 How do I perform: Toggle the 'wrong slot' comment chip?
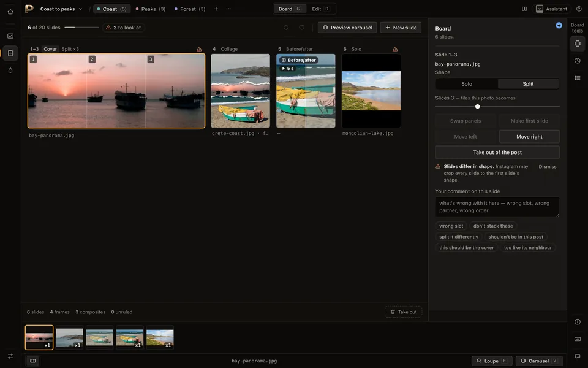pos(451,226)
